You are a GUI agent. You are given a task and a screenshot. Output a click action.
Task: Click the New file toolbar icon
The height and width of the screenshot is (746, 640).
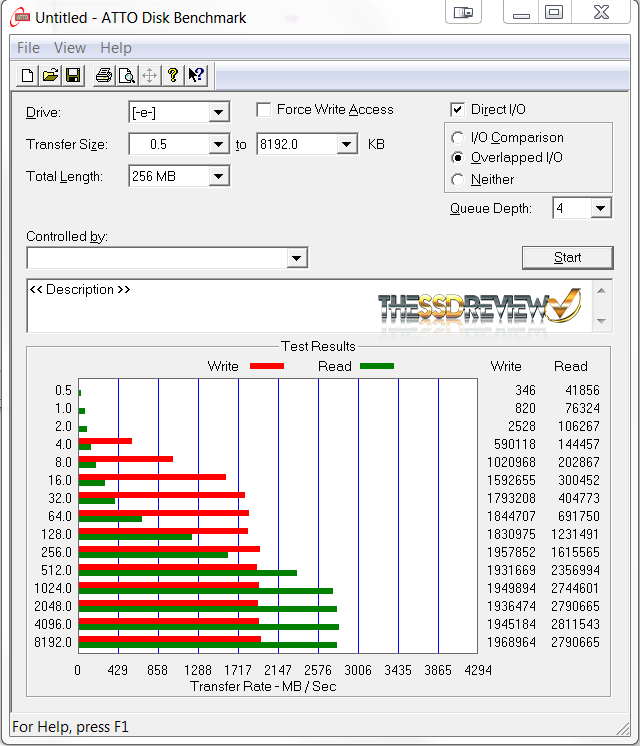coord(28,75)
